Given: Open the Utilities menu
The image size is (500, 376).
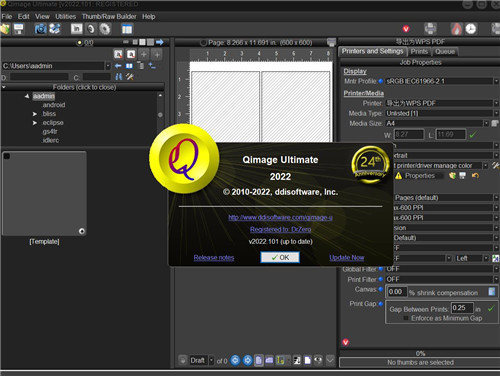Looking at the screenshot, I should (x=65, y=16).
